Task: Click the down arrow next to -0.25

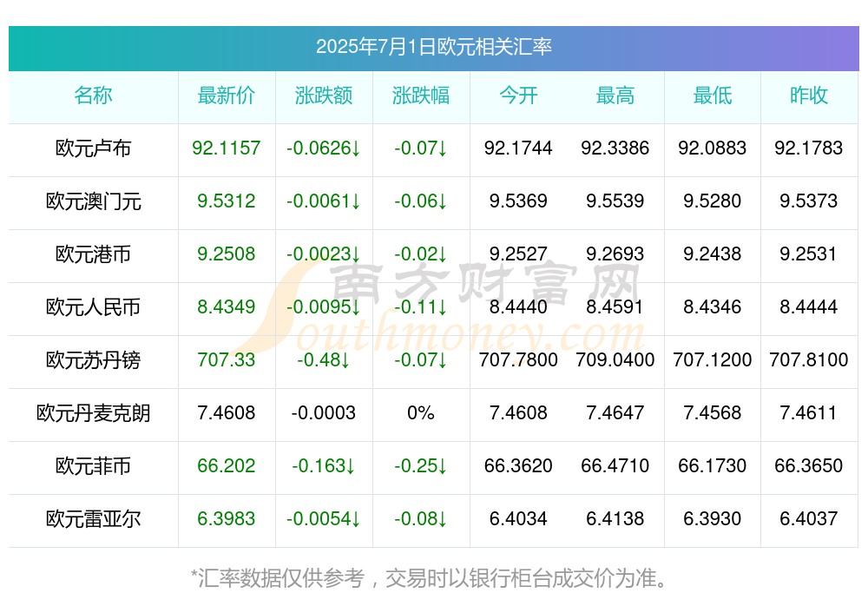Action: coord(443,466)
